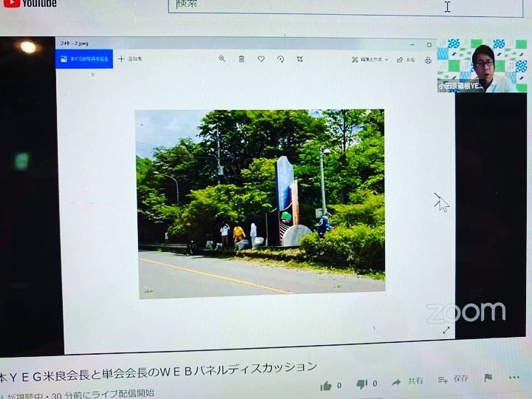Open the three-dot more actions menu
Image resolution: width=532 pixels, height=399 pixels.
[x=514, y=378]
